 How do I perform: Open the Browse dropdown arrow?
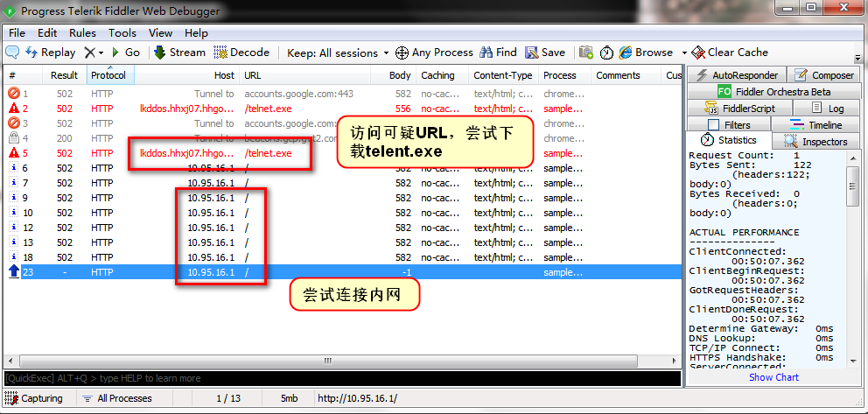(684, 53)
